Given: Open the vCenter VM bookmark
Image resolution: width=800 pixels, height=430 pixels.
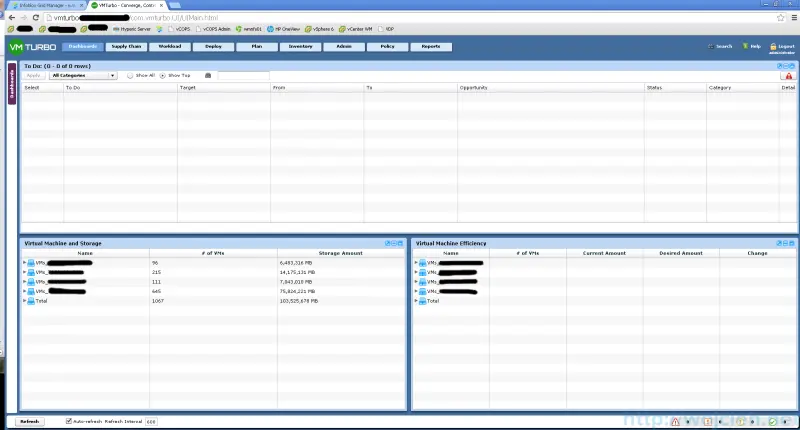Looking at the screenshot, I should [x=356, y=29].
